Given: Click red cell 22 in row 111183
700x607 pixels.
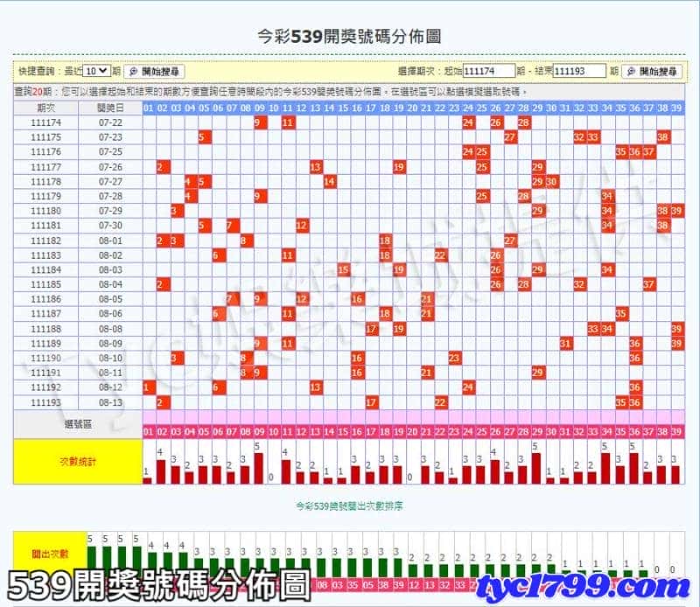Looking at the screenshot, I should click(x=440, y=255).
